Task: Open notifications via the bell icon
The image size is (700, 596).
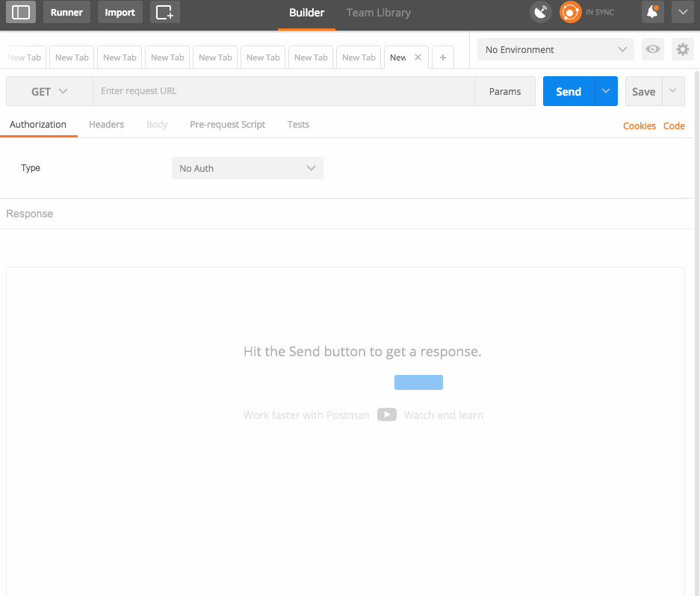Action: tap(651, 12)
